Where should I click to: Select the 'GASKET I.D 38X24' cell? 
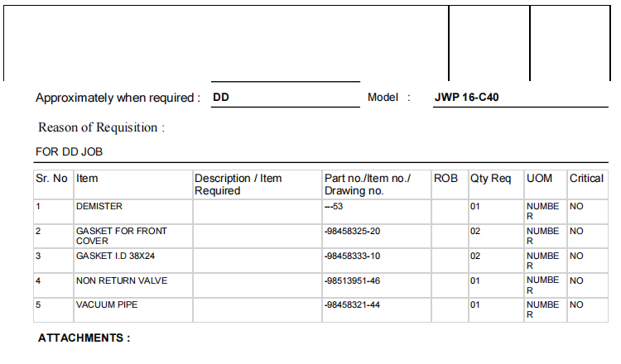coord(115,256)
